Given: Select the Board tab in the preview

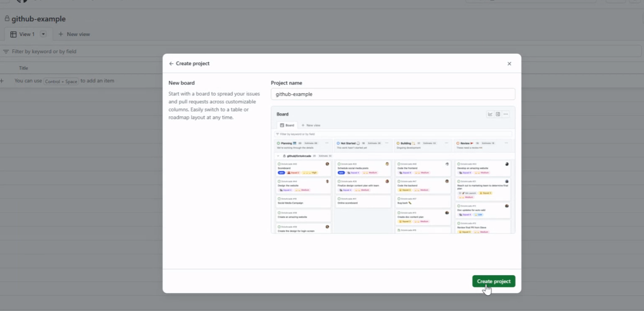Looking at the screenshot, I should tap(287, 125).
